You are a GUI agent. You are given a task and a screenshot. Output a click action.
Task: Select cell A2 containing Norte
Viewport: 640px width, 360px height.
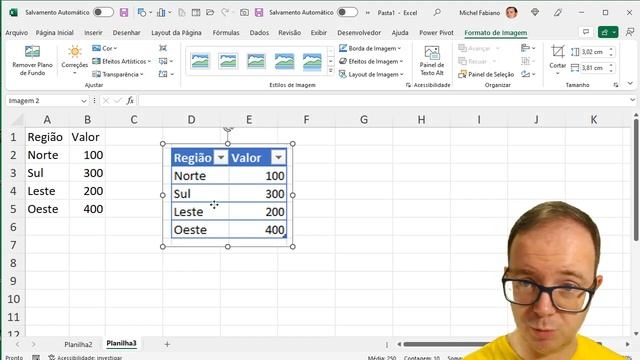[47, 155]
